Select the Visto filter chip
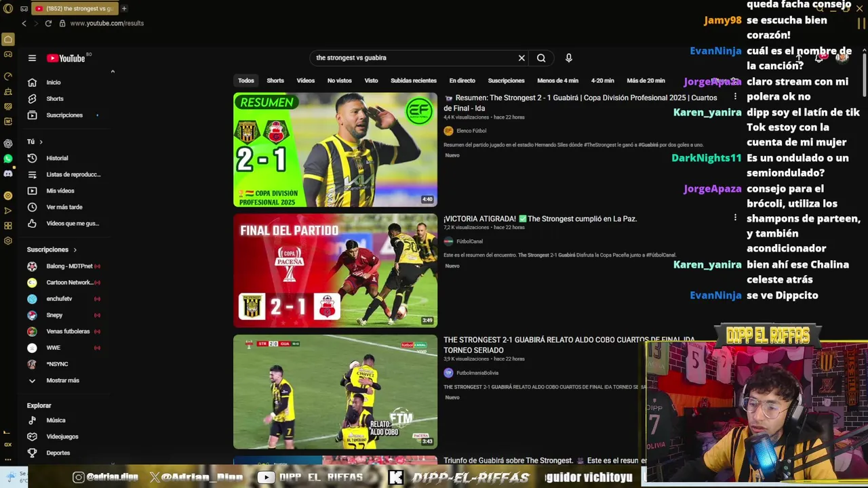The width and height of the screenshot is (868, 488). [371, 81]
